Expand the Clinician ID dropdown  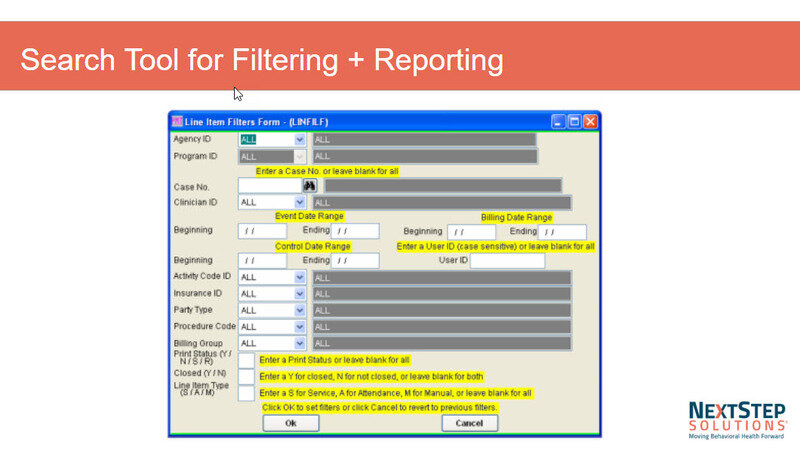[x=299, y=202]
